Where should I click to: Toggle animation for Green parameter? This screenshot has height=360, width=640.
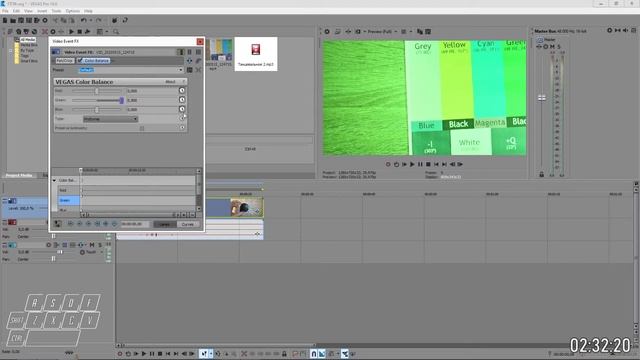point(182,100)
